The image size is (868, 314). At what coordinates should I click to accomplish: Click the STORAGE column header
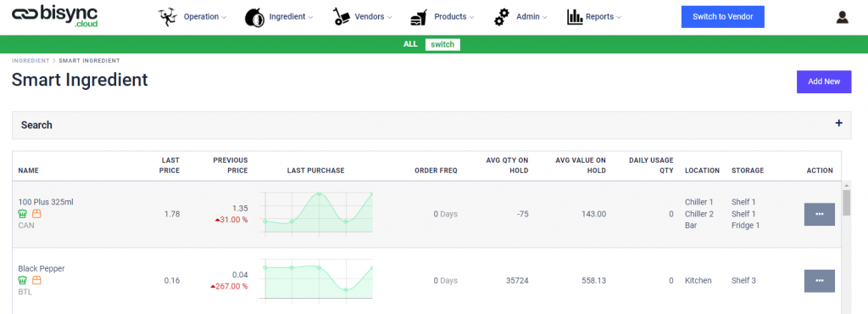pyautogui.click(x=748, y=171)
